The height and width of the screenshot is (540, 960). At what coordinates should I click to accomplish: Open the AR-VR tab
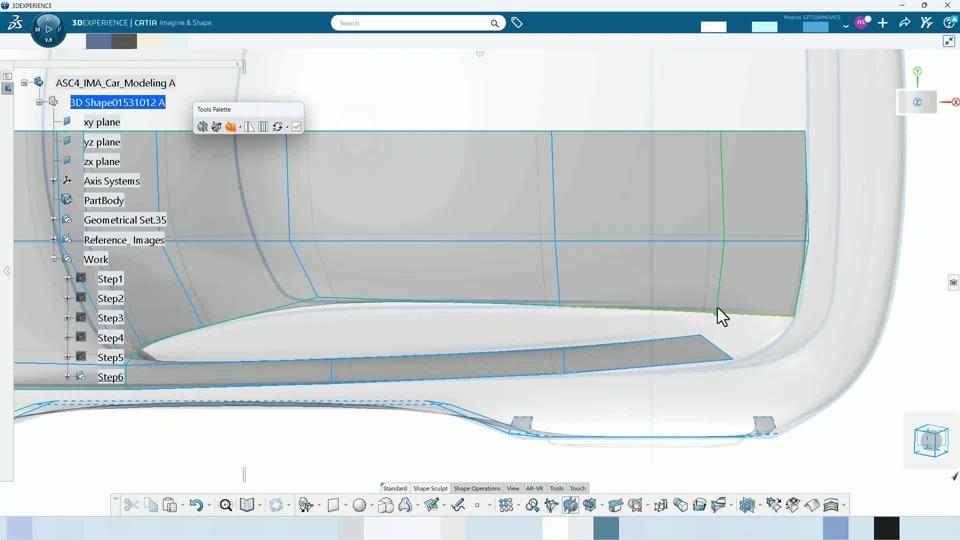534,489
